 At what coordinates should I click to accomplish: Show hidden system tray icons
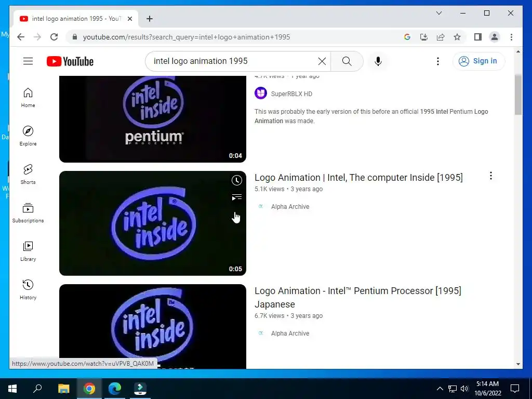(440, 389)
